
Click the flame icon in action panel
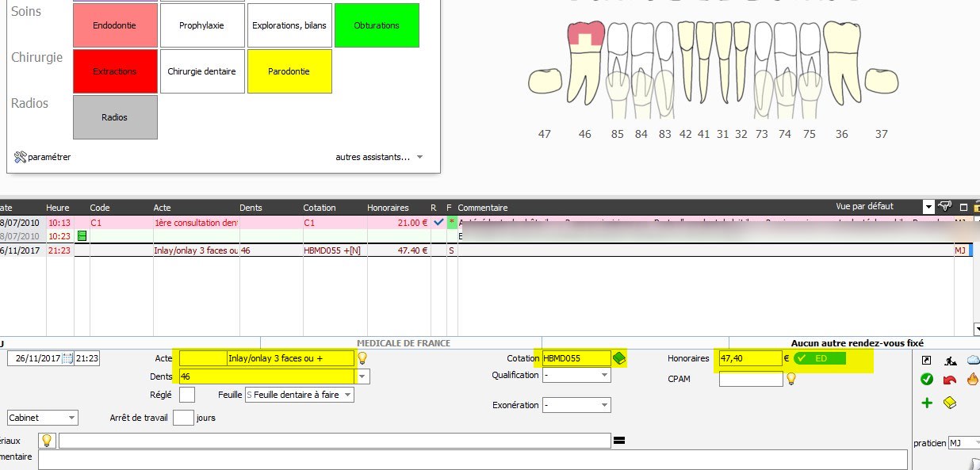[x=973, y=380]
